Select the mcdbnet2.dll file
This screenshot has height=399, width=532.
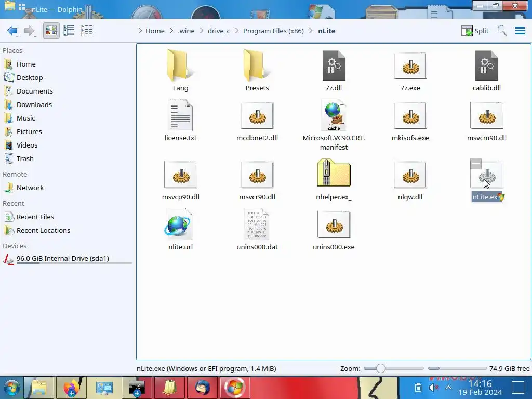click(x=257, y=120)
